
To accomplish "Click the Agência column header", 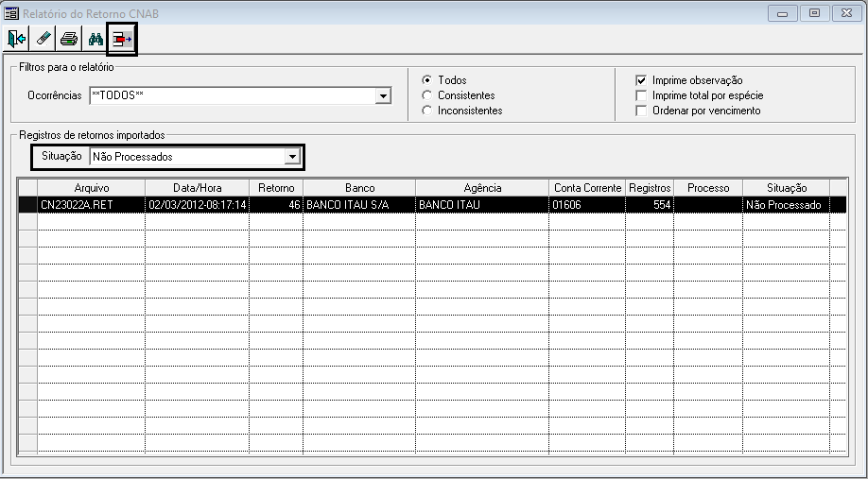I will (x=482, y=188).
